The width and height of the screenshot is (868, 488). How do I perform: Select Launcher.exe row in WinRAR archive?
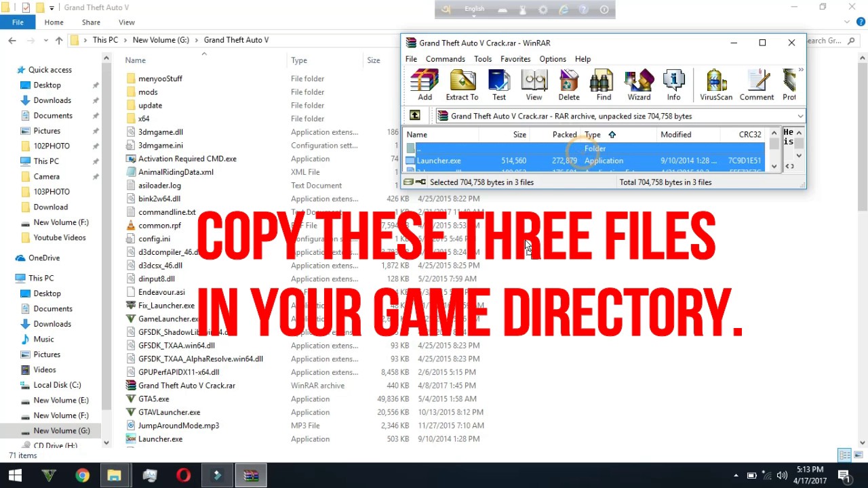click(x=585, y=161)
